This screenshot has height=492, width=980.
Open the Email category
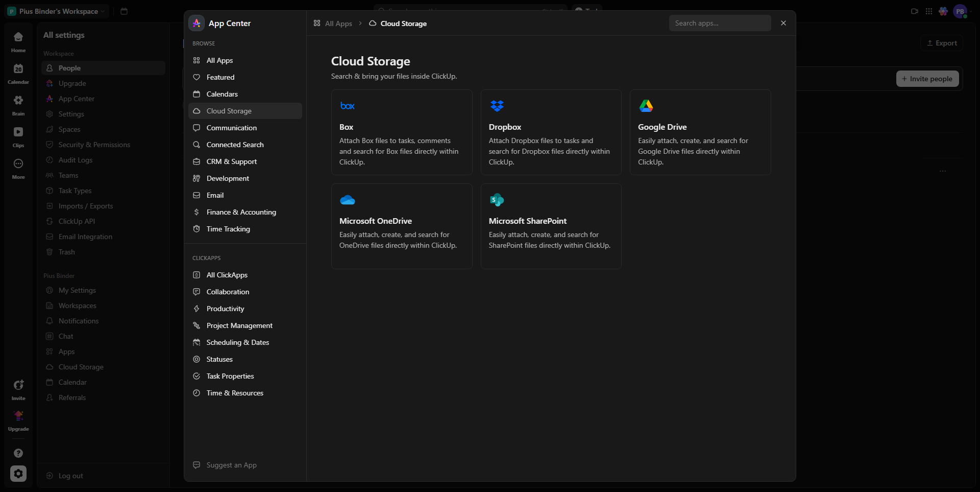click(x=245, y=195)
